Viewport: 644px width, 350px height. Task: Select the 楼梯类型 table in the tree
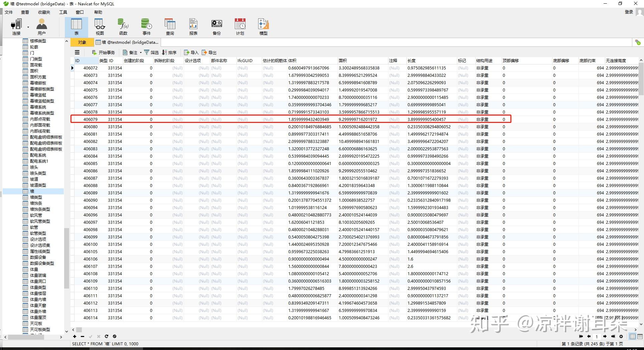(38, 41)
